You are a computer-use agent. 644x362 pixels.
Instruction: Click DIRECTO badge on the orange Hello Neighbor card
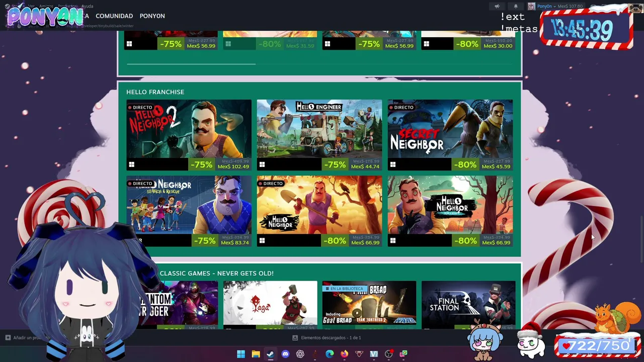click(x=271, y=184)
